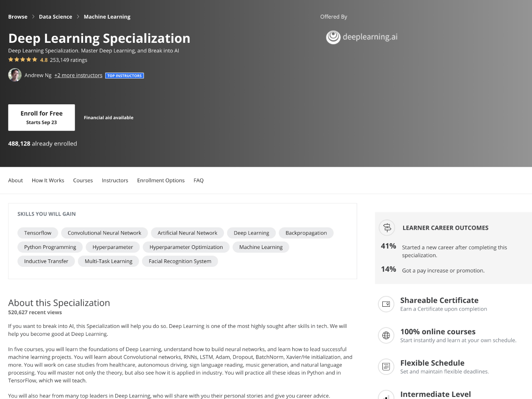Click the Inductive Transfer skill tag
This screenshot has width=532, height=399.
point(46,261)
